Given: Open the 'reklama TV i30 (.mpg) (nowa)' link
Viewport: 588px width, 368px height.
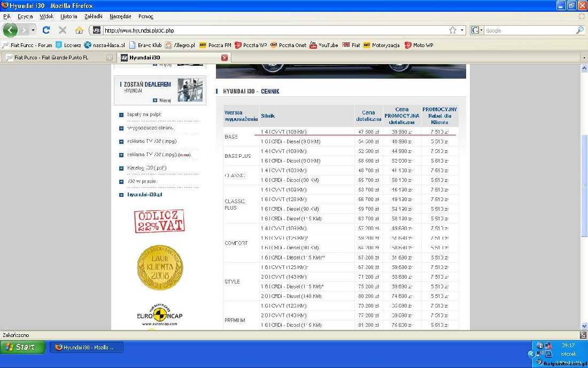Looking at the screenshot, I should [x=159, y=155].
